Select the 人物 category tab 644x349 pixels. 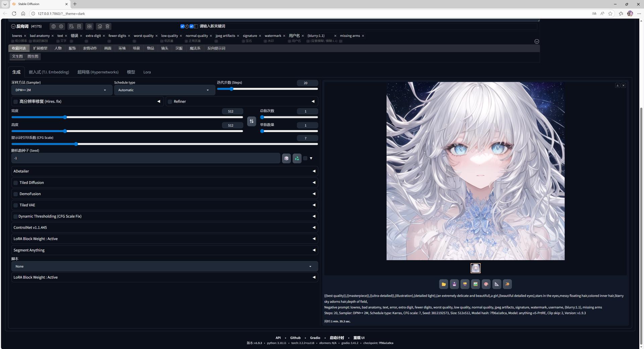58,48
